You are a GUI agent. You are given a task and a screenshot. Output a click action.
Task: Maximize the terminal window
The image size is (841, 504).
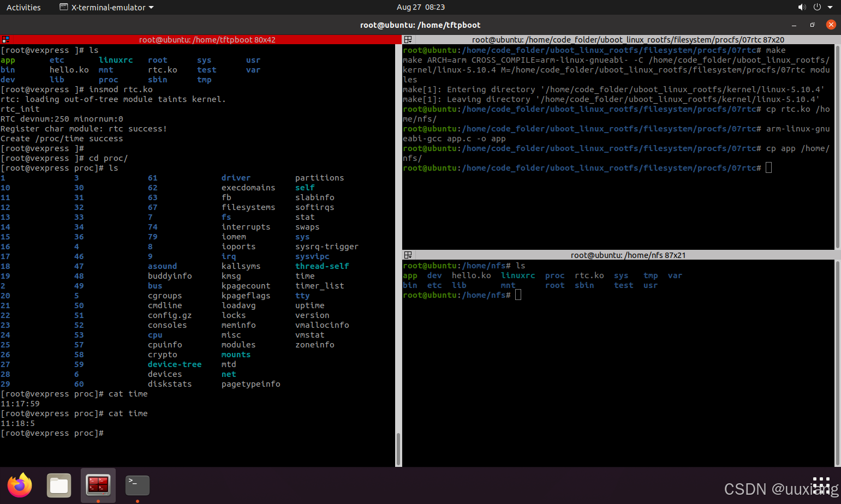pyautogui.click(x=812, y=25)
